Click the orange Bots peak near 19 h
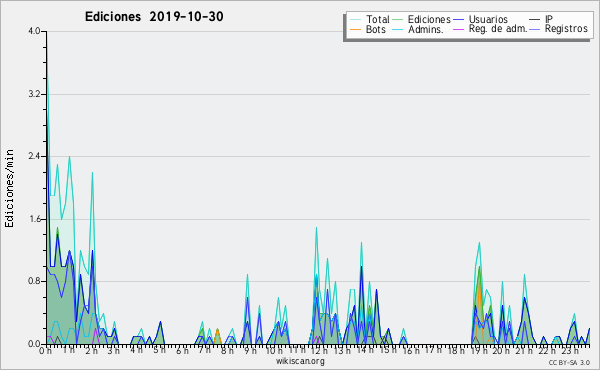The width and height of the screenshot is (600, 370). [x=479, y=282]
